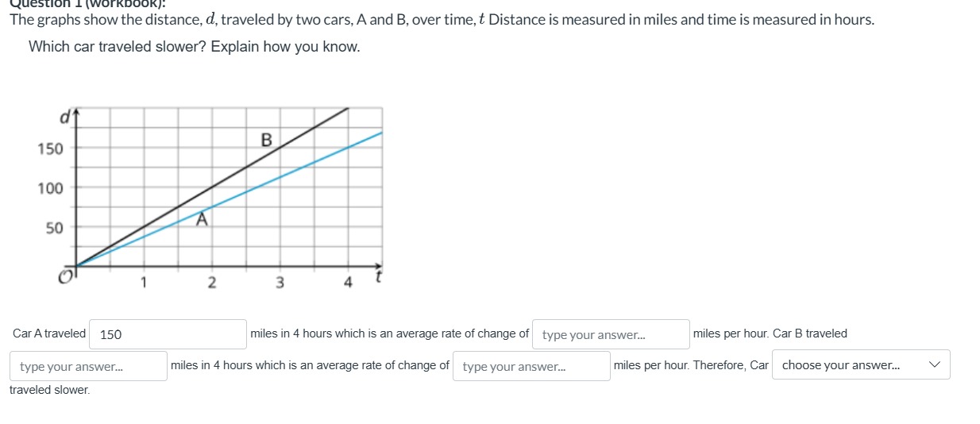Click the Car B traveled miles answer field
This screenshot has height=424, width=980.
click(88, 366)
